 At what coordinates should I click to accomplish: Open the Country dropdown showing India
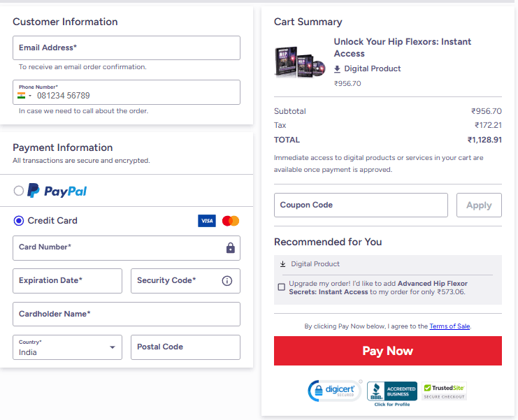(67, 347)
